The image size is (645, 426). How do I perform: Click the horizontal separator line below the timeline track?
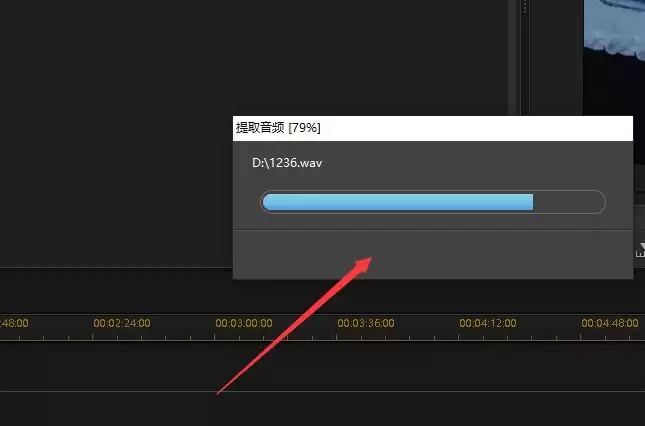pos(322,391)
